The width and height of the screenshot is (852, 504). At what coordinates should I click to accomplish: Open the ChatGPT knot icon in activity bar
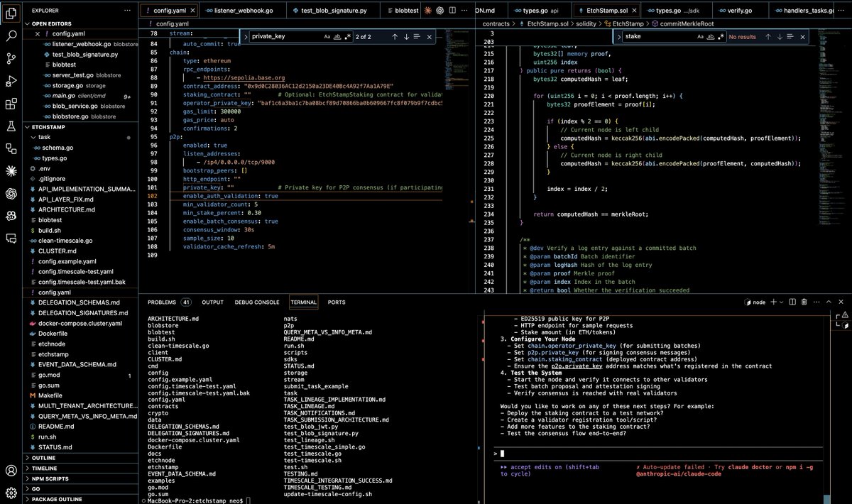pos(11,193)
